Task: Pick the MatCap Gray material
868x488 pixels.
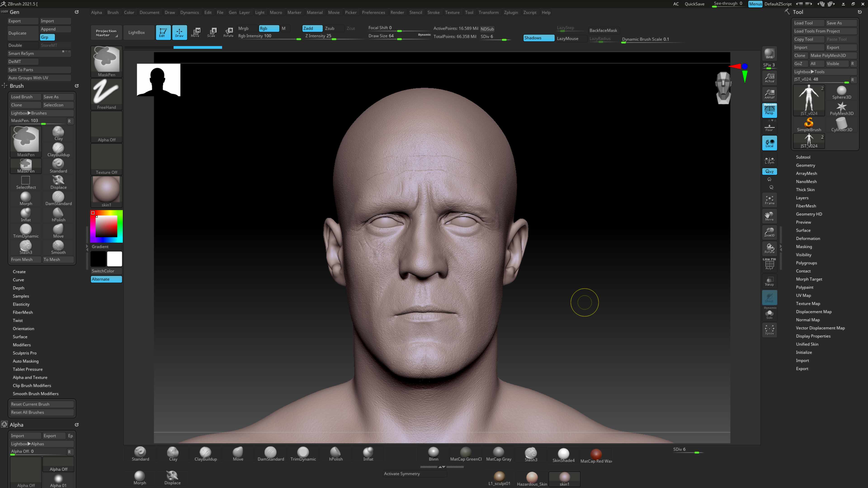Action: 499,454
